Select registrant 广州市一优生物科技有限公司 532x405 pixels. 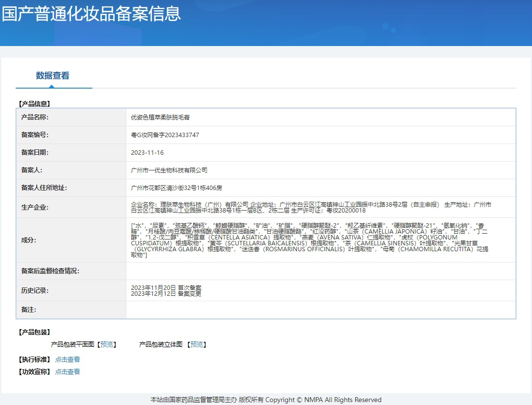169,170
